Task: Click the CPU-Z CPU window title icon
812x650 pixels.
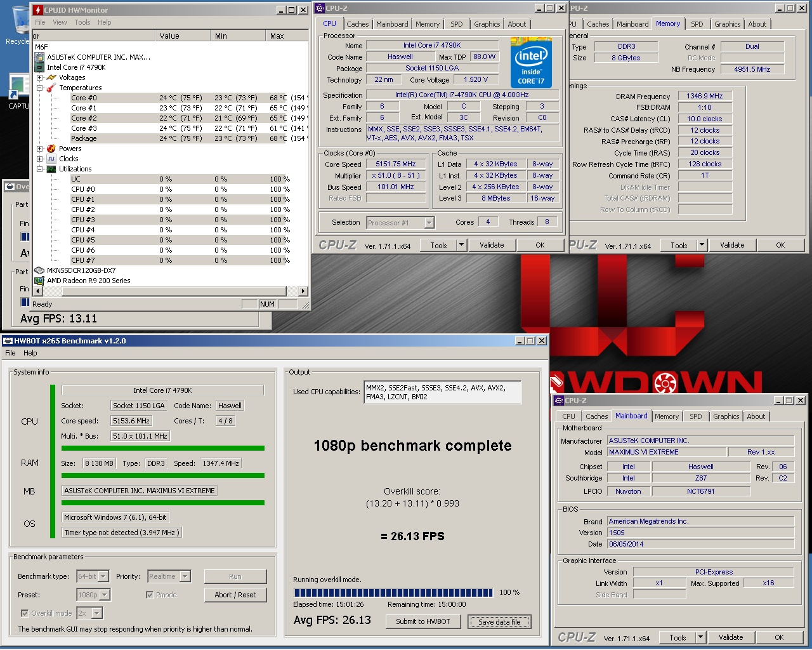Action: pos(320,8)
